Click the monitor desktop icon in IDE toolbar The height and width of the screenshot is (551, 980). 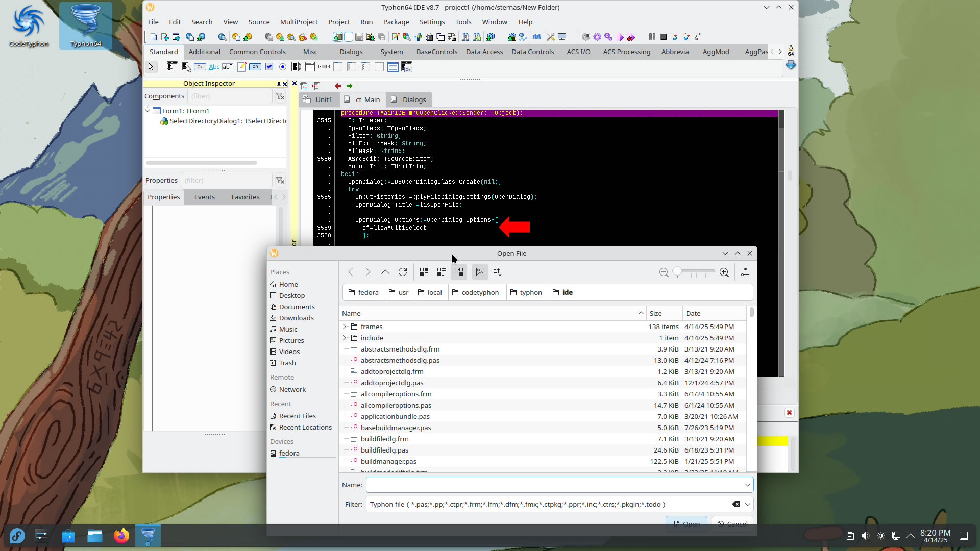point(562,37)
